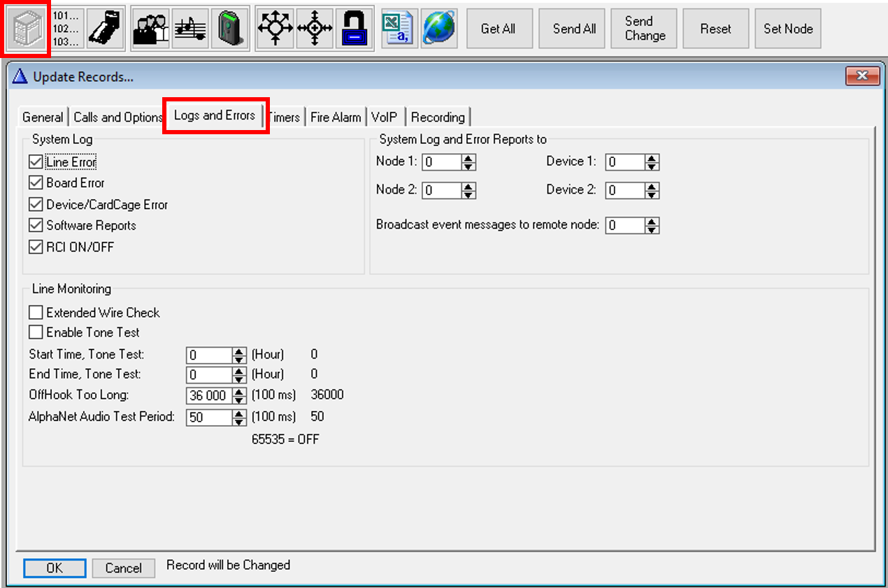Increase Node 1 value with up arrow
The height and width of the screenshot is (588, 888).
(x=468, y=159)
